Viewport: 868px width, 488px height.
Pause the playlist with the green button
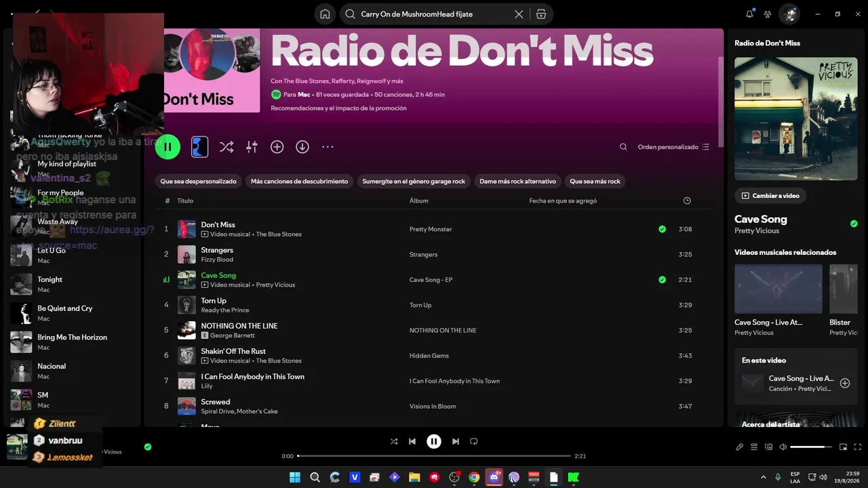coord(167,146)
